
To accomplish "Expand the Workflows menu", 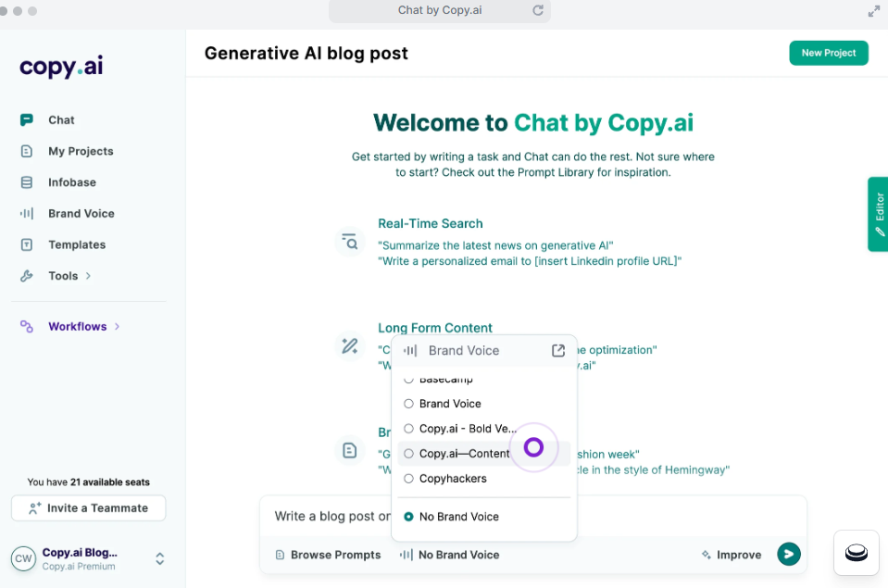I will click(82, 326).
